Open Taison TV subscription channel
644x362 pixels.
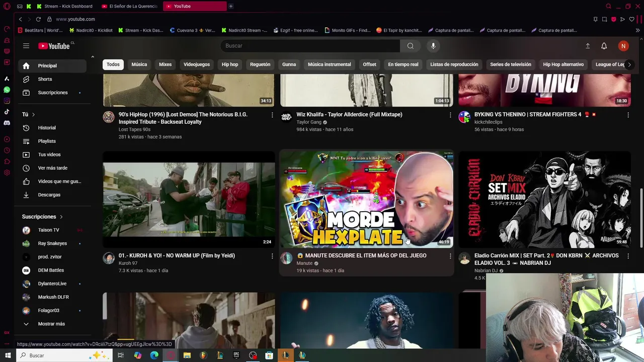52,230
